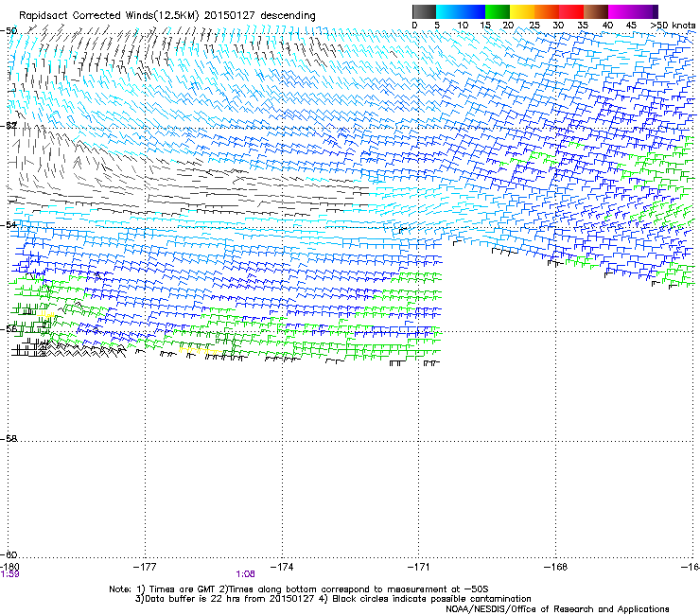The image size is (700, 615).
Task: Click the -174 longitude axis label
Action: [282, 567]
